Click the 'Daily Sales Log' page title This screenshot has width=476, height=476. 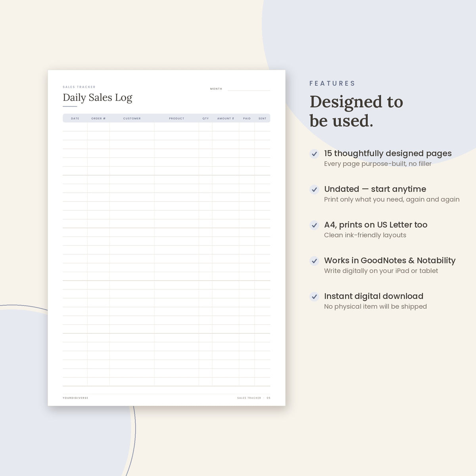pos(98,98)
